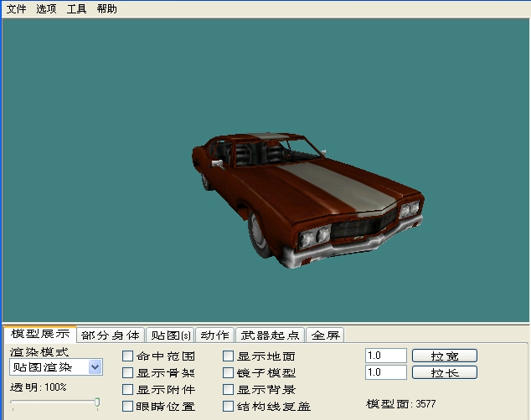Toggle the 显示背景 checkbox
Image resolution: width=531 pixels, height=420 pixels.
click(229, 390)
